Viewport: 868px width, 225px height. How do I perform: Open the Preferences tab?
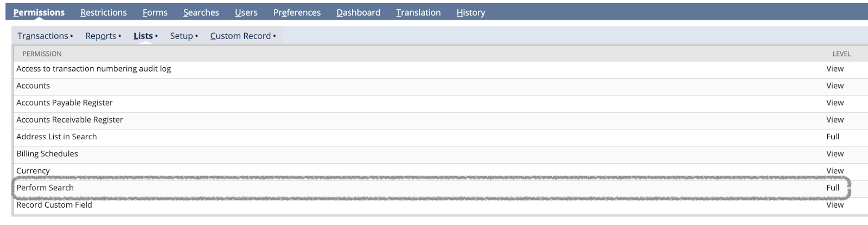point(297,12)
